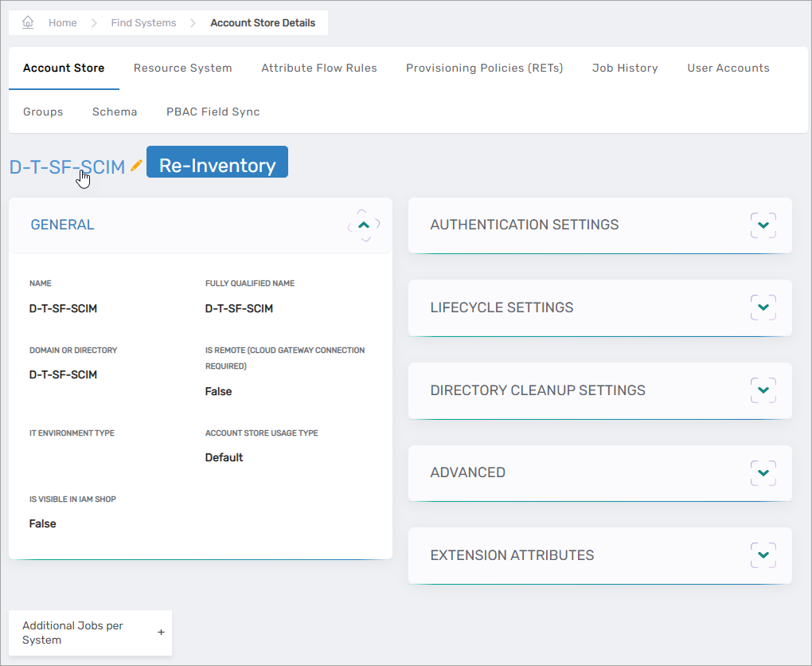This screenshot has width=812, height=666.
Task: Click the pencil edit icon beside D-T-SF-SCIM
Action: [x=136, y=165]
